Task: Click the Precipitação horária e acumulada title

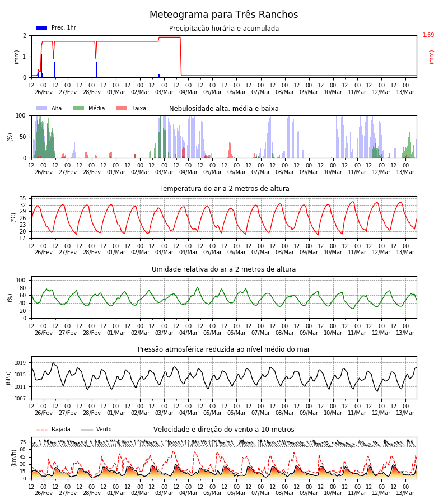Action: click(224, 29)
